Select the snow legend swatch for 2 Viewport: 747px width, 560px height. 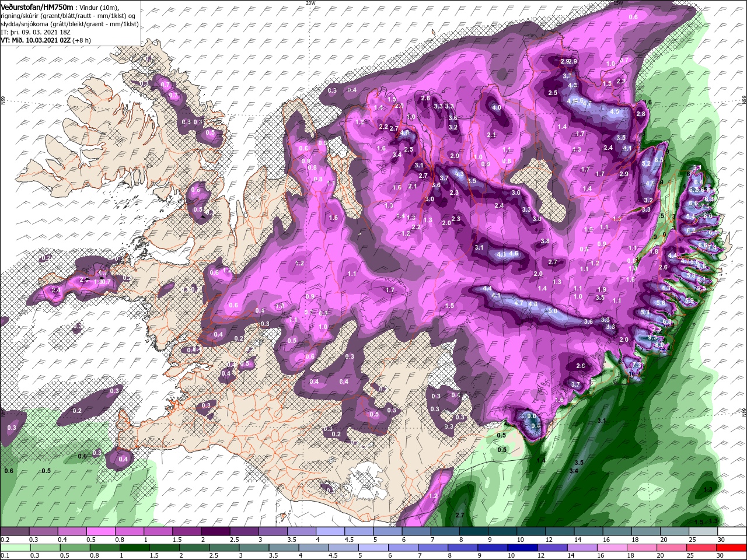click(x=215, y=531)
